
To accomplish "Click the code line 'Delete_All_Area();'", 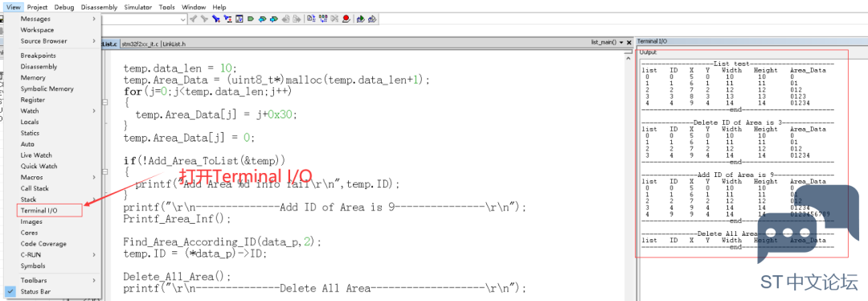I will tap(177, 277).
